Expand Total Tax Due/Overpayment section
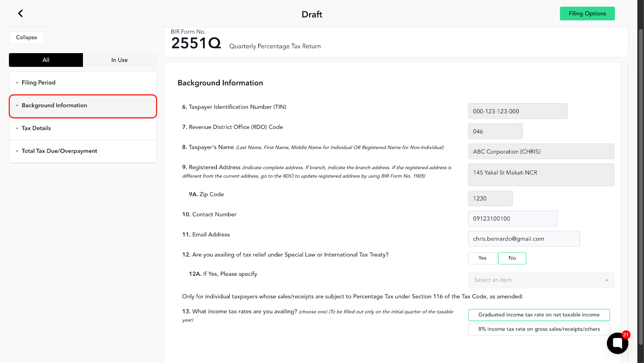644x363 pixels. 83,151
